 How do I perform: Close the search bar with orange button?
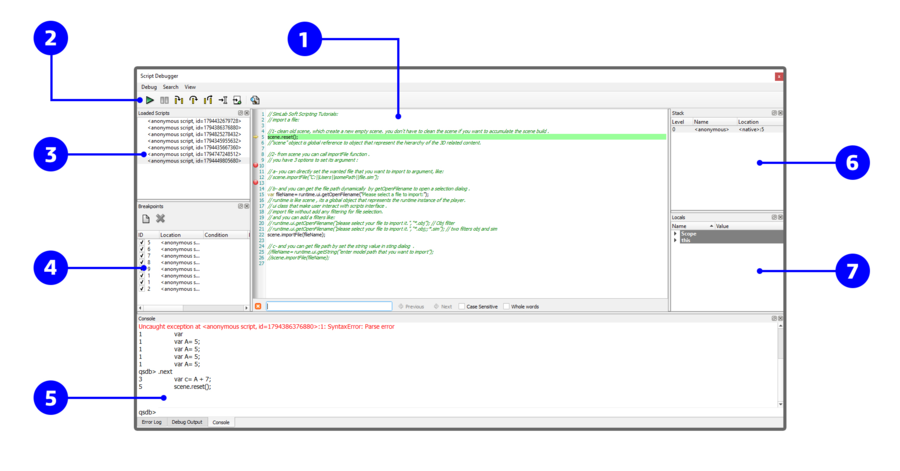click(258, 306)
